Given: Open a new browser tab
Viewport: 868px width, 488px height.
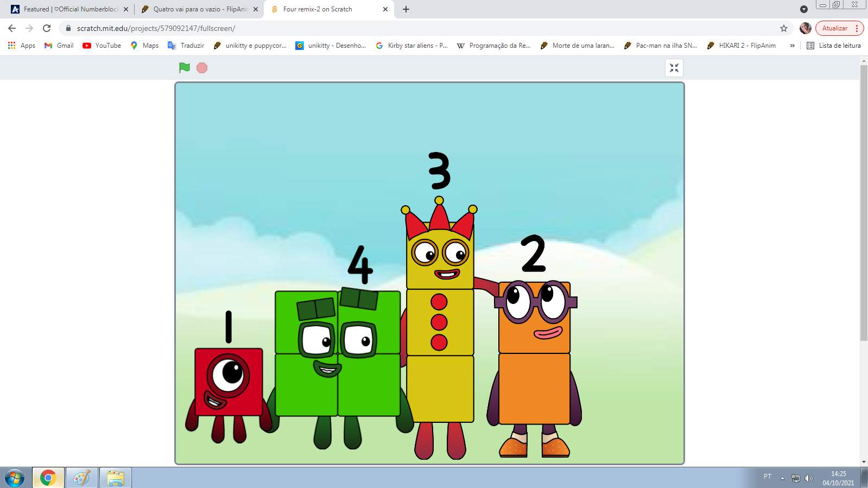Looking at the screenshot, I should [406, 9].
